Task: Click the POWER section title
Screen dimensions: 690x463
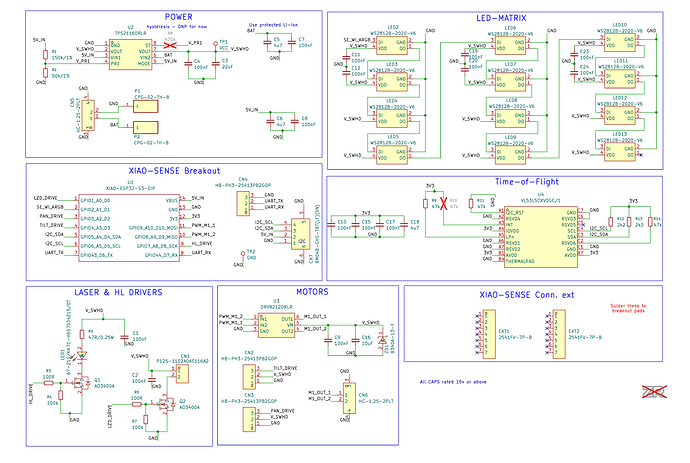Action: click(178, 17)
